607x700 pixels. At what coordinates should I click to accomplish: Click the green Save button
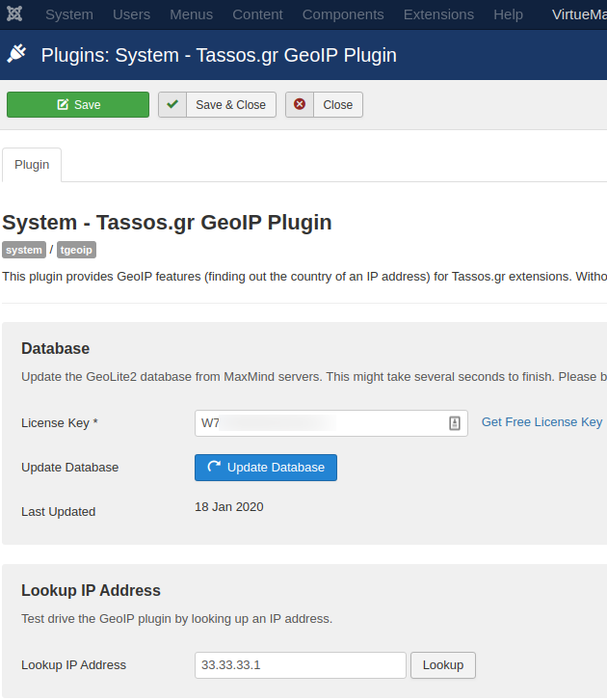click(x=78, y=104)
